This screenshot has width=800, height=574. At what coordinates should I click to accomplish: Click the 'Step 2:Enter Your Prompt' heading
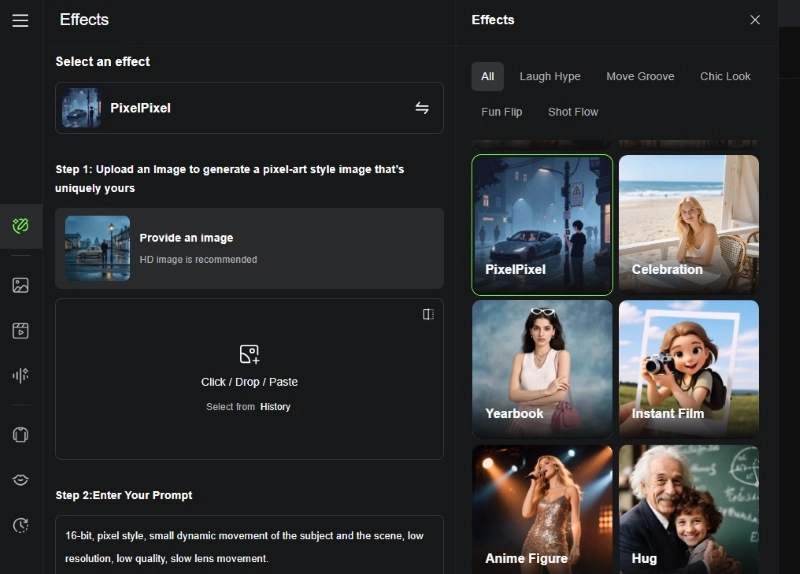click(x=124, y=495)
